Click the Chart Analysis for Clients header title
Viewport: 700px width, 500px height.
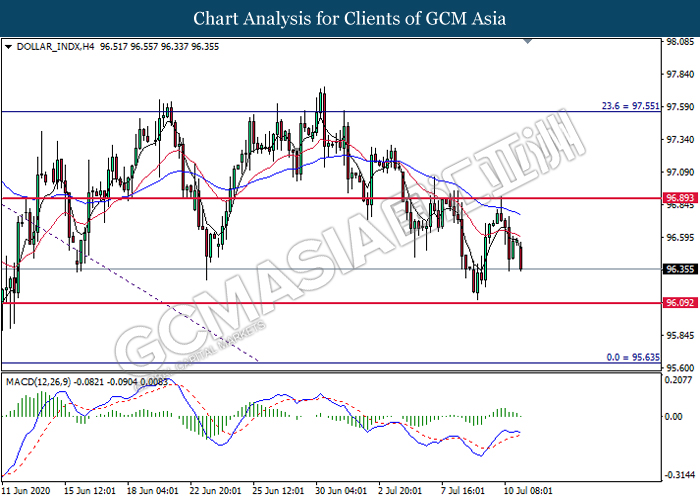pos(350,18)
